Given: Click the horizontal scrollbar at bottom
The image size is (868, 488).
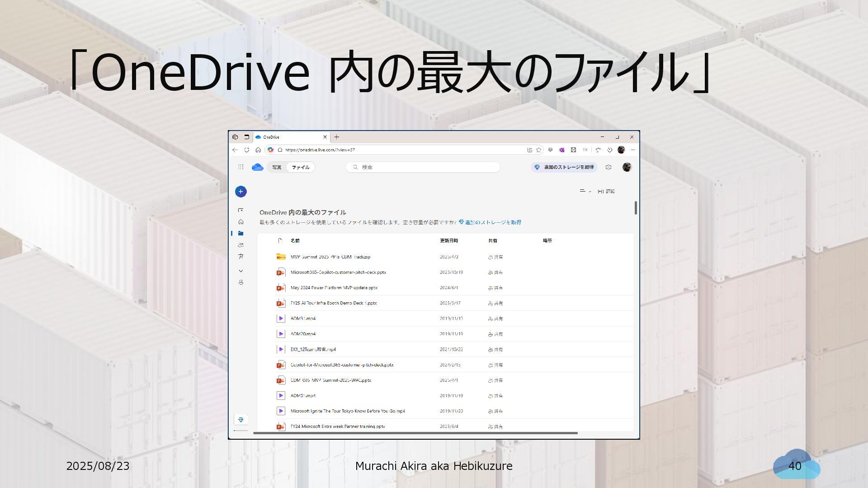Looking at the screenshot, I should [415, 433].
